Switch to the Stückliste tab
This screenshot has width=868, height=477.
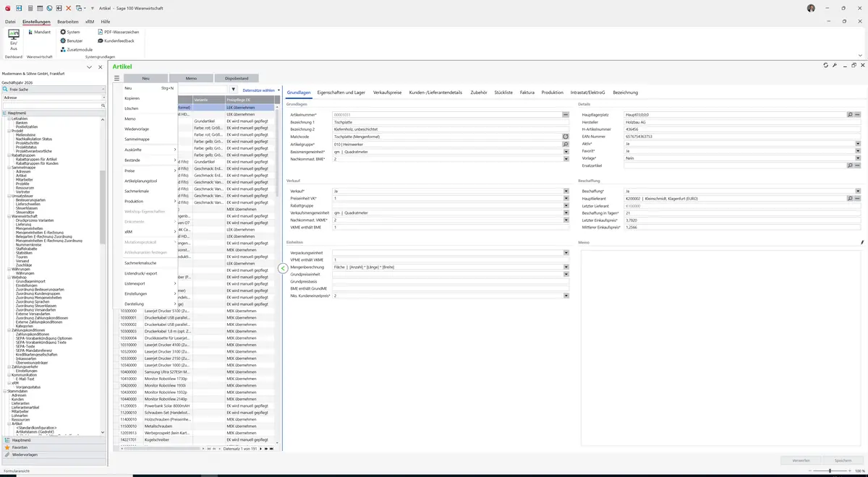pos(503,93)
